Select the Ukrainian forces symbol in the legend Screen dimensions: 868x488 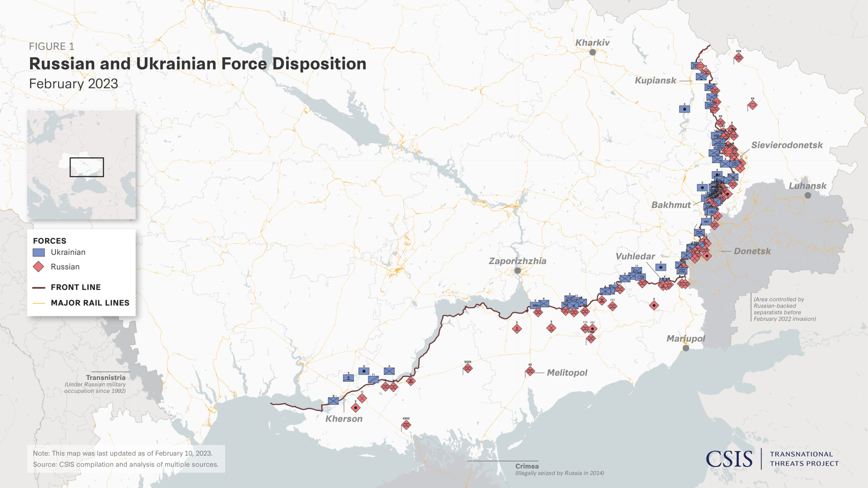click(x=39, y=252)
